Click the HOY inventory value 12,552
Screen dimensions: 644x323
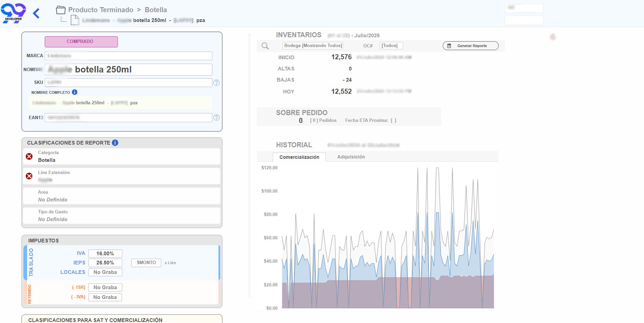pyautogui.click(x=341, y=91)
